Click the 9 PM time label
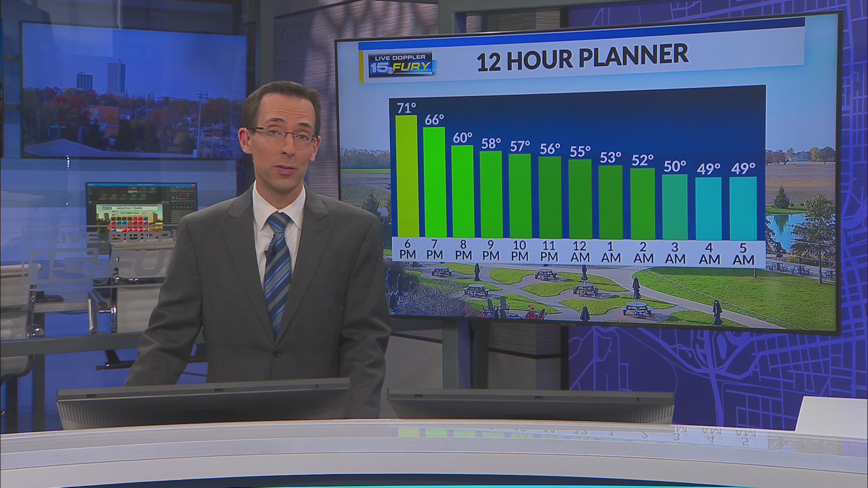 pos(491,250)
